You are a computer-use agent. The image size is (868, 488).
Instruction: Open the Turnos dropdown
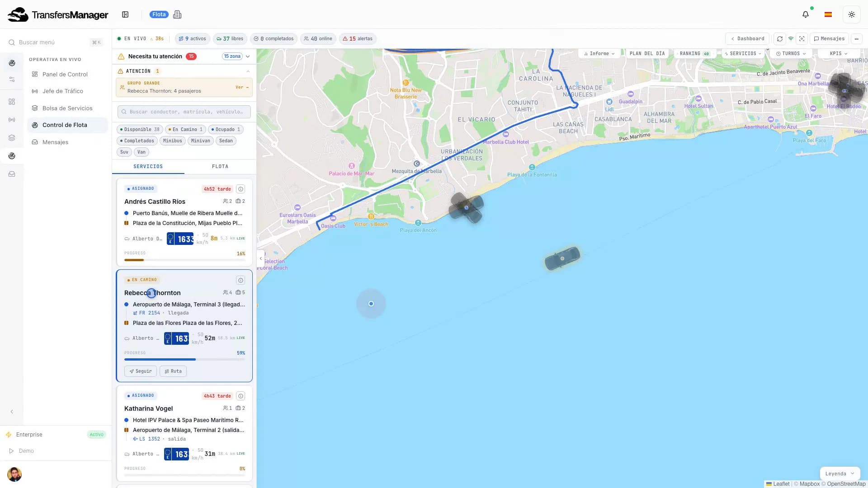click(x=791, y=53)
